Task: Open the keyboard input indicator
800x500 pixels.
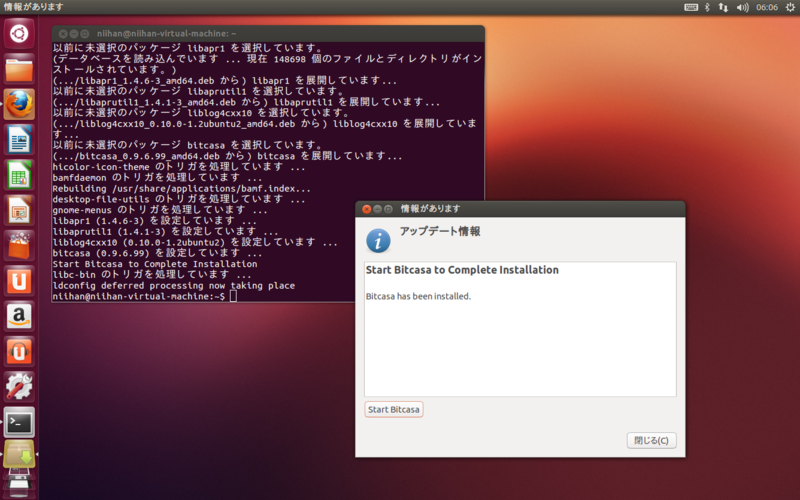Action: tap(691, 7)
